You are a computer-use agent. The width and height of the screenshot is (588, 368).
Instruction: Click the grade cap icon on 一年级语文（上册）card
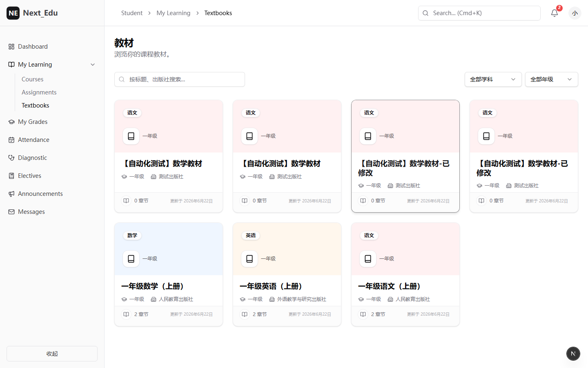click(361, 299)
